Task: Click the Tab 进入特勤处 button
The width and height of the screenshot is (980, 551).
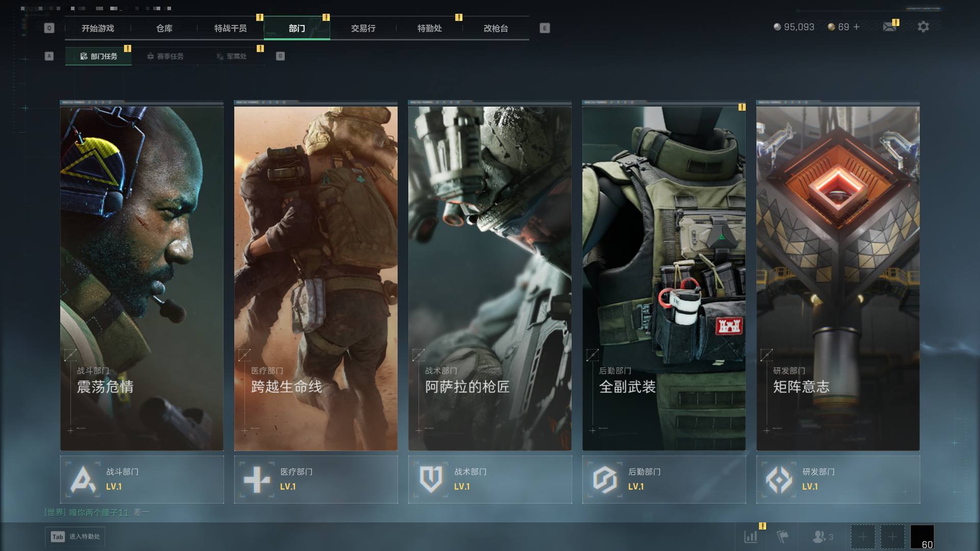Action: pyautogui.click(x=75, y=537)
